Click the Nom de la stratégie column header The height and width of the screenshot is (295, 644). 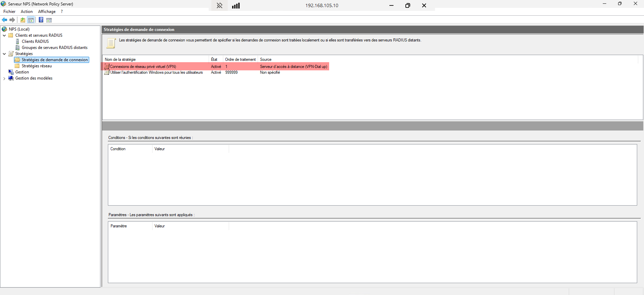[x=120, y=59]
